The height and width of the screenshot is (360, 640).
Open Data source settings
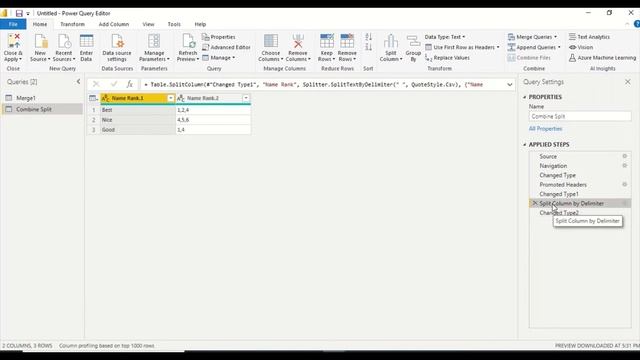[x=117, y=48]
